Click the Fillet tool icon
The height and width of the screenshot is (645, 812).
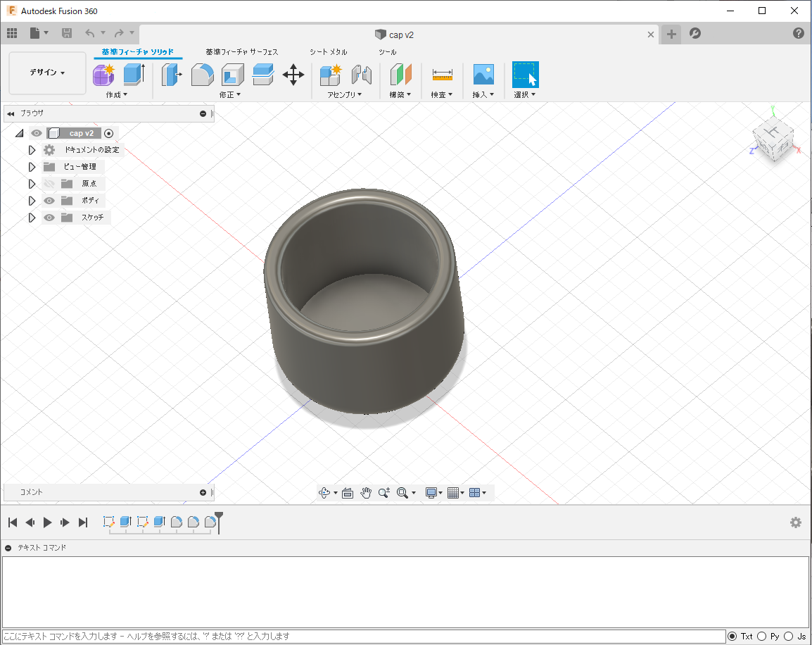point(203,74)
